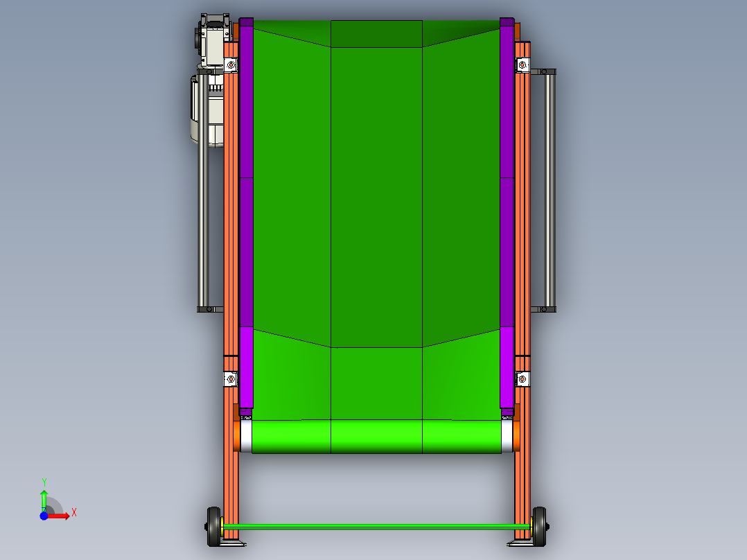Select the gray rod on the right side
This screenshot has height=560, width=747.
550,187
